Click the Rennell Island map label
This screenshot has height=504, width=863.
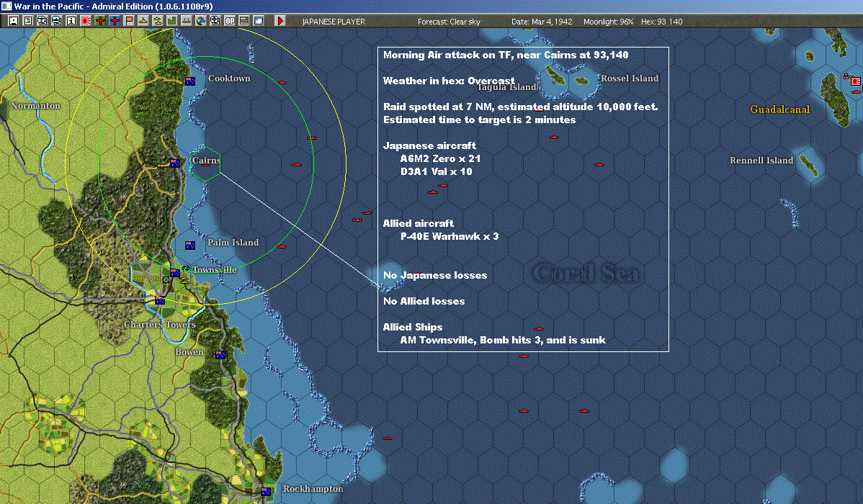(761, 160)
